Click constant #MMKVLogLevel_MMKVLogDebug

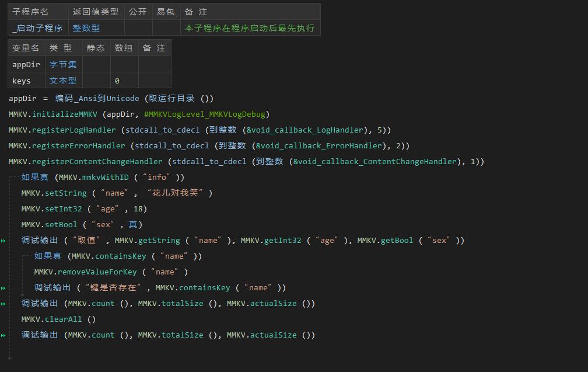(x=204, y=114)
